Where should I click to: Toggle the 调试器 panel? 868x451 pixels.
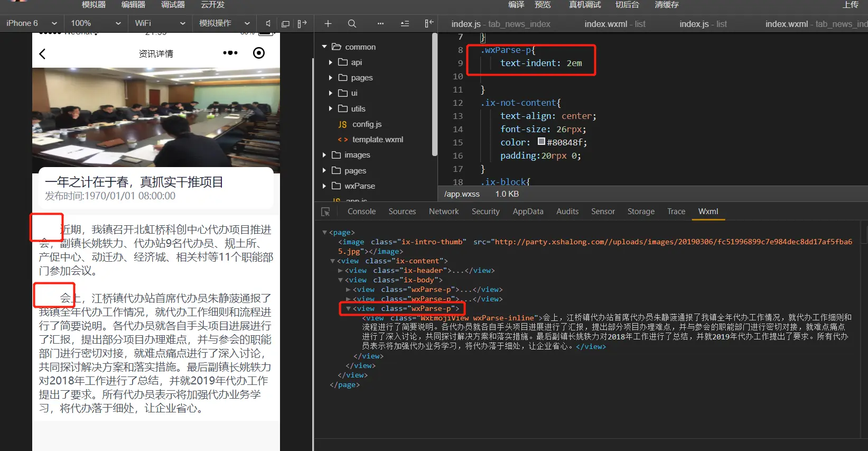(x=173, y=5)
